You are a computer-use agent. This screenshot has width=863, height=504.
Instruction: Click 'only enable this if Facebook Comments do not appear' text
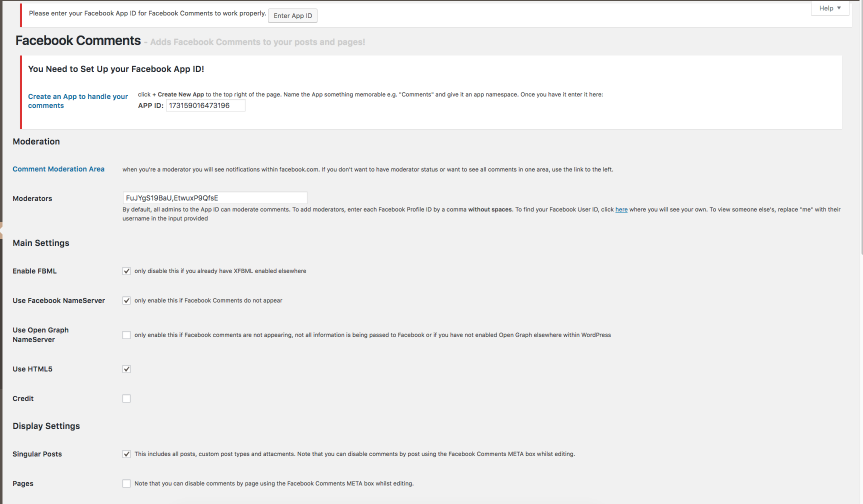208,300
